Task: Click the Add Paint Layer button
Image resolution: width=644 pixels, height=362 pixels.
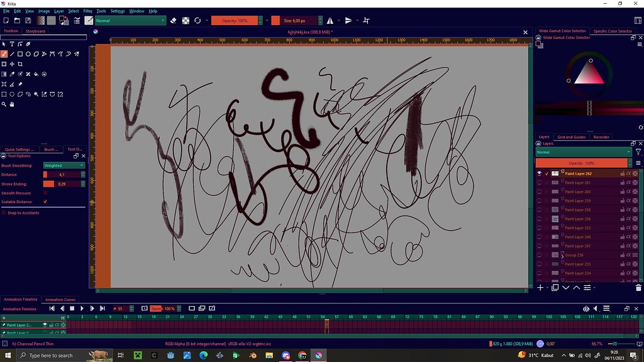Action: (x=540, y=287)
